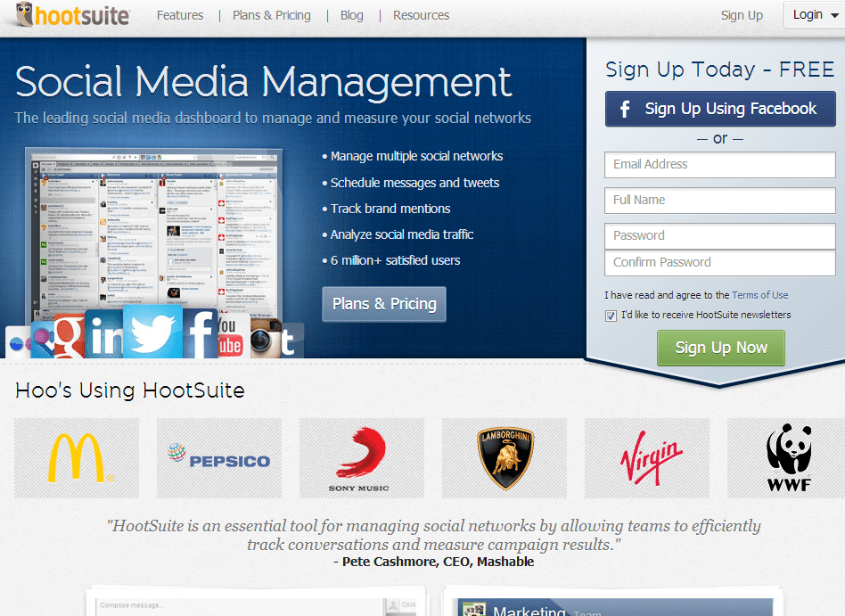Focus the Email Address field
Image resolution: width=845 pixels, height=616 pixels.
coord(720,164)
